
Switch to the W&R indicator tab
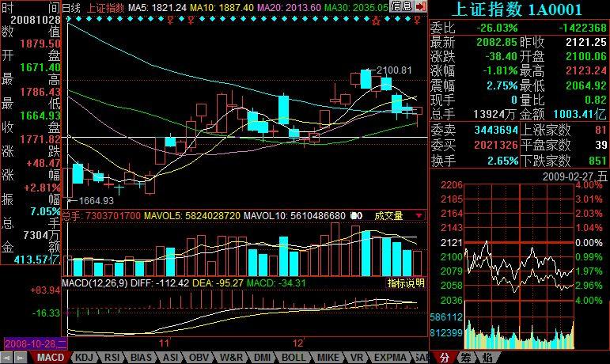tap(231, 358)
